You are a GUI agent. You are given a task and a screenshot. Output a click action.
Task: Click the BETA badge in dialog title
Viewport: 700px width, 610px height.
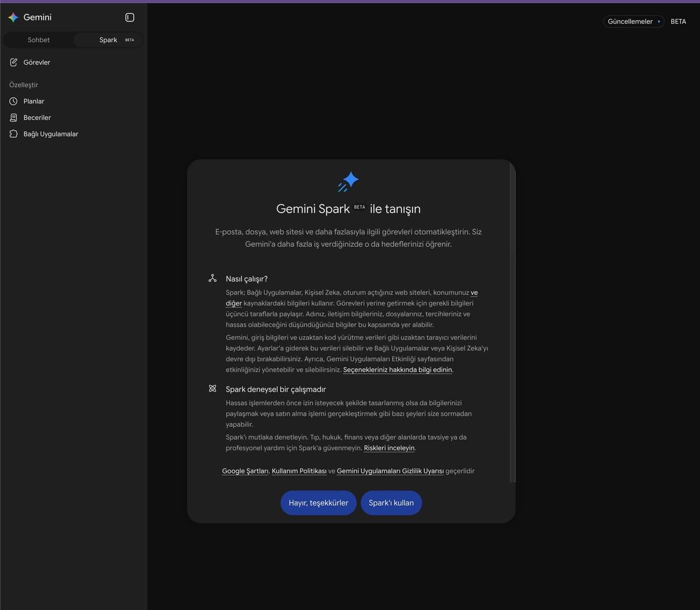point(359,207)
